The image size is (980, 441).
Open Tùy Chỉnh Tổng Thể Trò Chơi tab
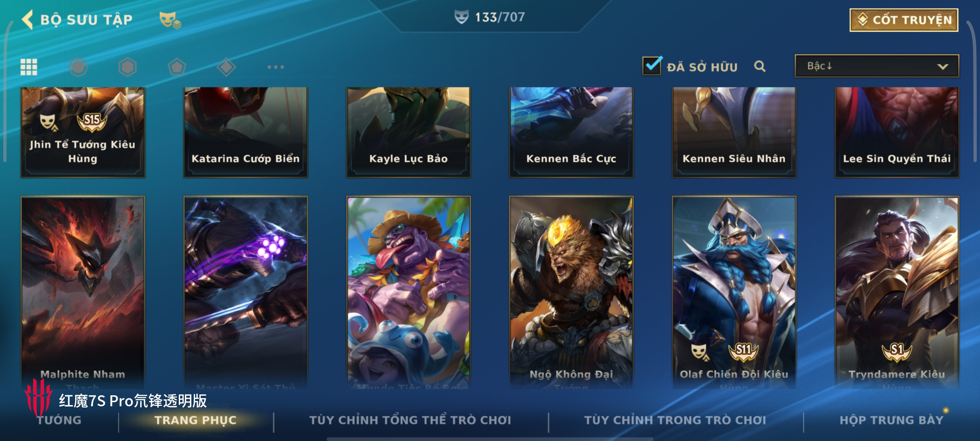pos(410,420)
